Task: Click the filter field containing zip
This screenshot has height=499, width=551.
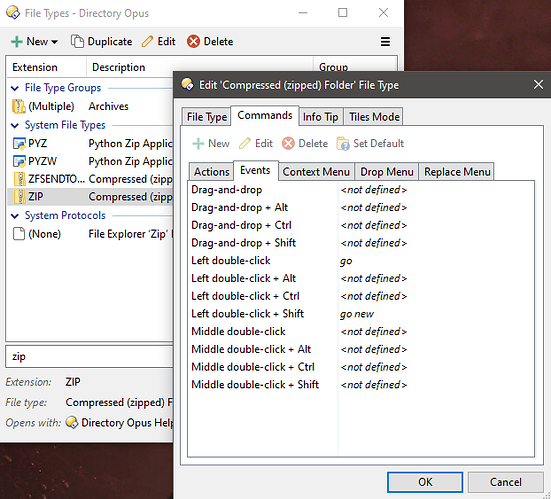Action: [90, 357]
